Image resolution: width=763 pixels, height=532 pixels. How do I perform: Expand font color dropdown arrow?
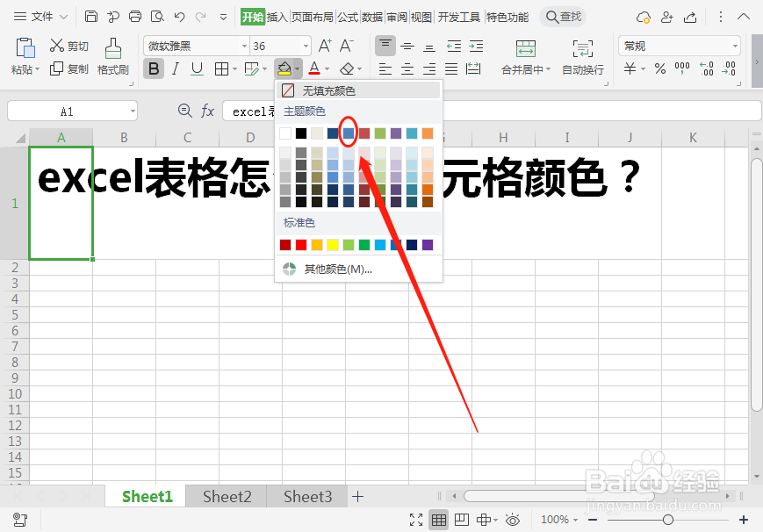click(327, 69)
